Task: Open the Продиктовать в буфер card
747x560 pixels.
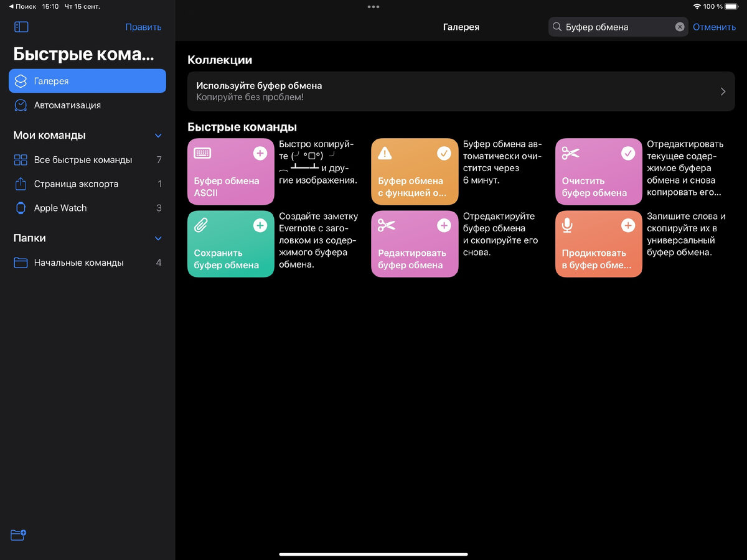Action: [599, 244]
